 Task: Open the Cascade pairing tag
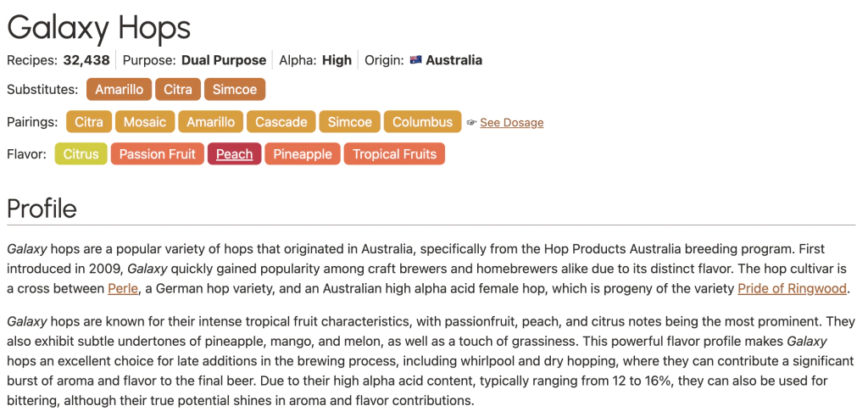coord(281,122)
